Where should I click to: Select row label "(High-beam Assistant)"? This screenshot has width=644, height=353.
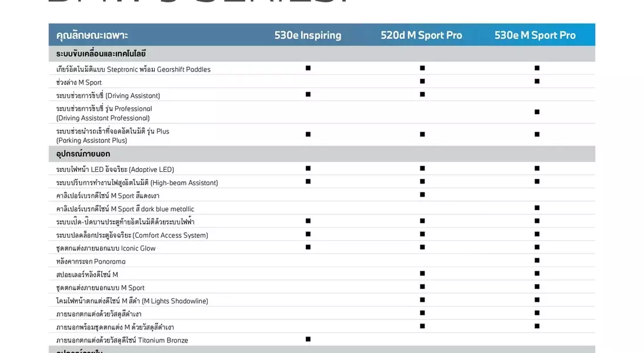(184, 182)
